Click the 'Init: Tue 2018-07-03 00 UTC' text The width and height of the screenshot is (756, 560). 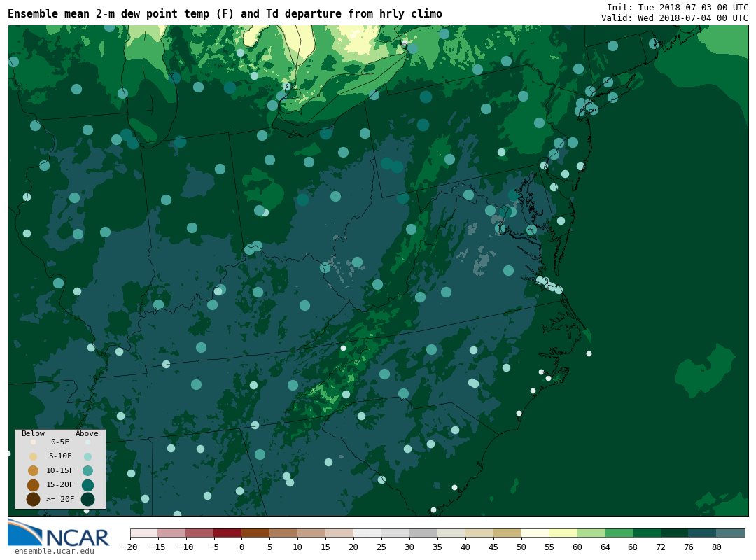(x=678, y=7)
